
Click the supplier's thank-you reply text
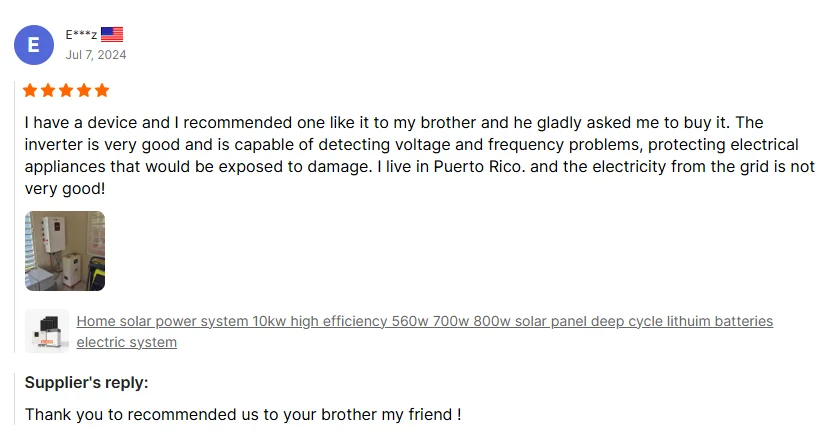click(x=243, y=414)
